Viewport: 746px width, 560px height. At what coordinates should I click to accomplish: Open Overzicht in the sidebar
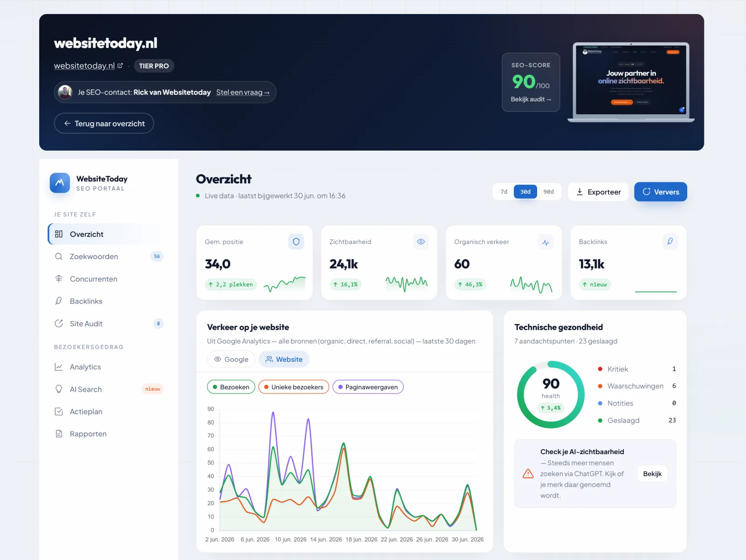106,234
